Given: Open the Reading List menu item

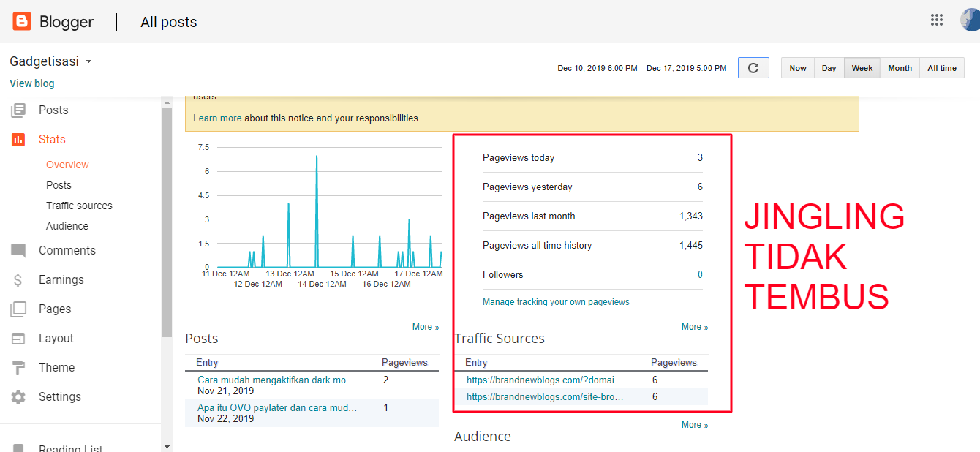Looking at the screenshot, I should pyautogui.click(x=71, y=448).
